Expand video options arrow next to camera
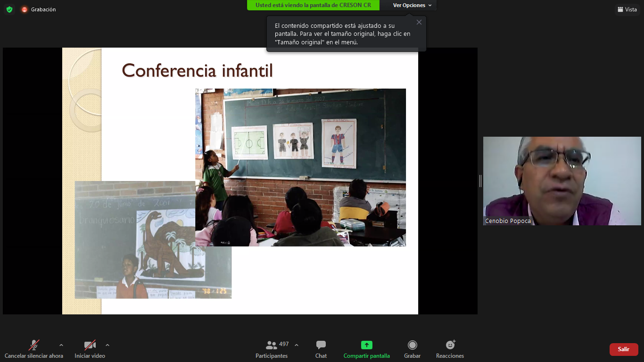644x362 pixels. click(x=107, y=345)
